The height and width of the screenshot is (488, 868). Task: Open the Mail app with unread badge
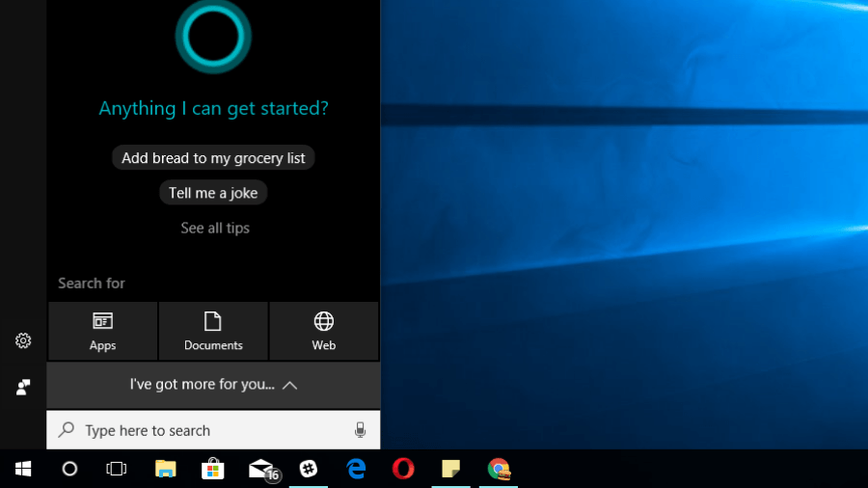[x=261, y=469]
